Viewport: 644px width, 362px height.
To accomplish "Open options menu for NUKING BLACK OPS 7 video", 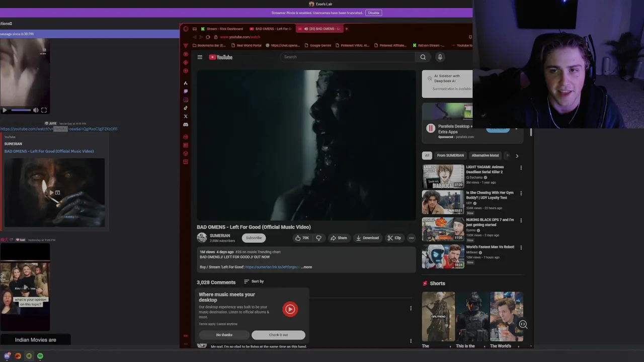I will click(521, 220).
